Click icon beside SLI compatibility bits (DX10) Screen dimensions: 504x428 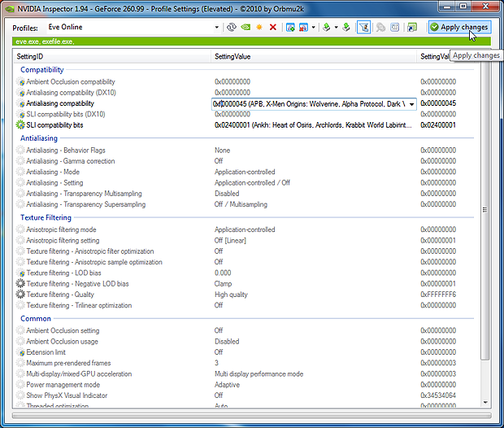point(20,114)
